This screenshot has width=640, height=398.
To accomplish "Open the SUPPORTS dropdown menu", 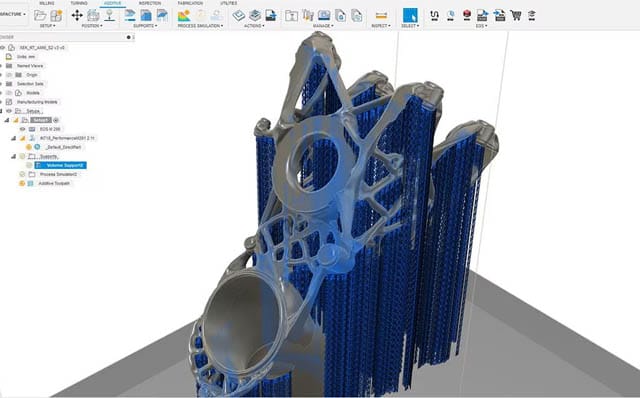I will click(145, 26).
